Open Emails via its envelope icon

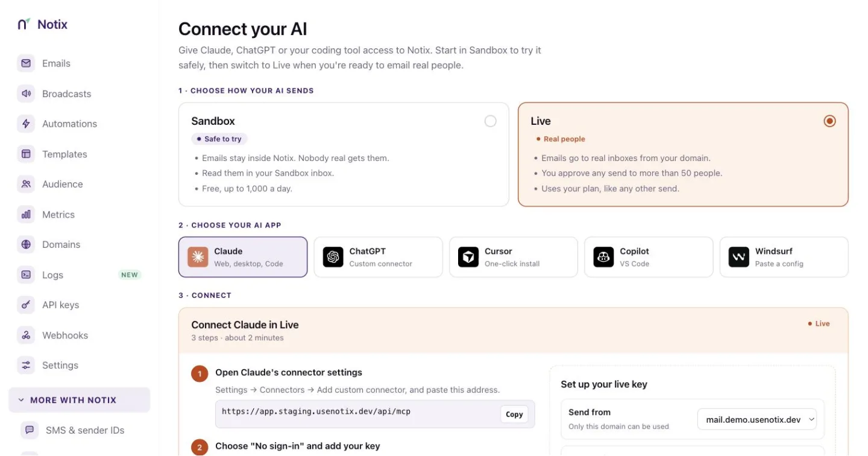tap(26, 63)
